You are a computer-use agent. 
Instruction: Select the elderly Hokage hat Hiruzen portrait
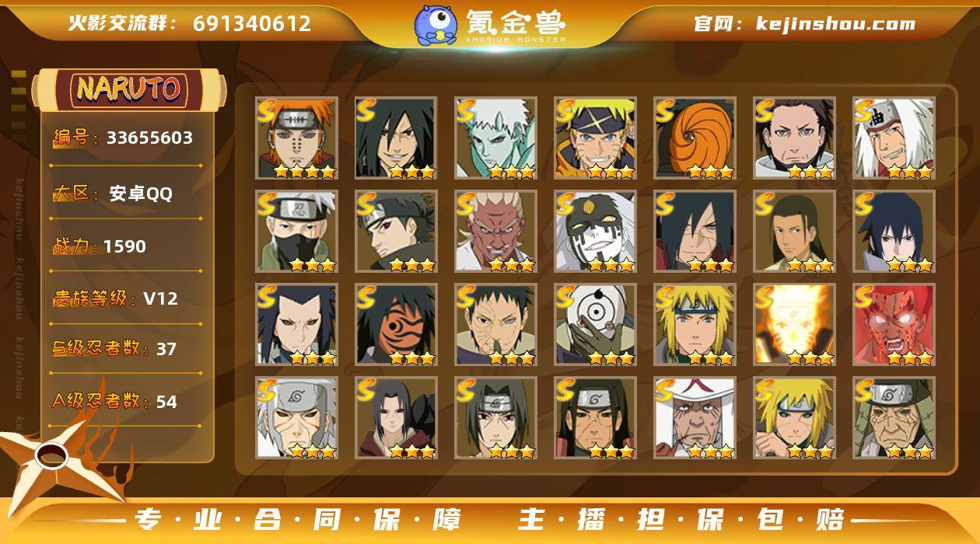tap(695, 418)
